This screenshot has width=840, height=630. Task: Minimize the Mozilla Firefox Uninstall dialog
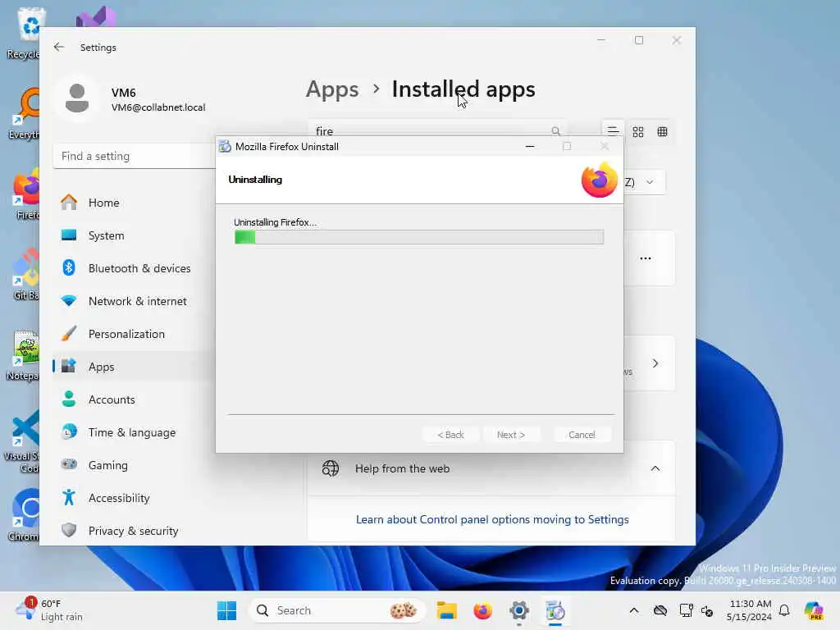point(530,146)
